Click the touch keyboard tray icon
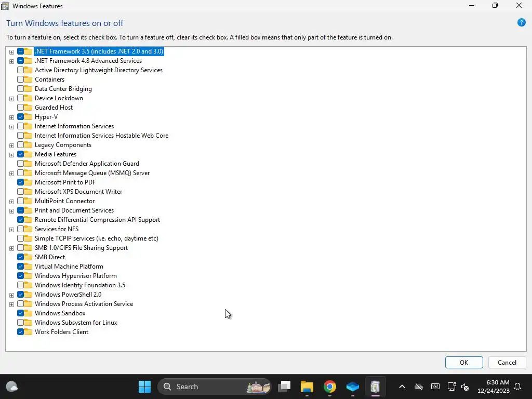Screen dimensions: 532x399 [435, 387]
